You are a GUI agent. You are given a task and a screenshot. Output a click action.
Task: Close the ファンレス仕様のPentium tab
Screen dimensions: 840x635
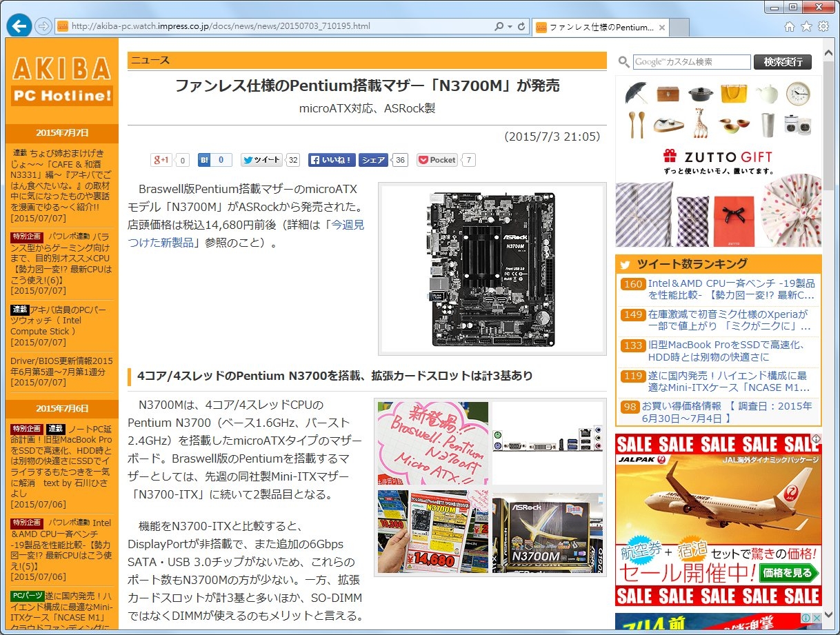click(x=662, y=28)
